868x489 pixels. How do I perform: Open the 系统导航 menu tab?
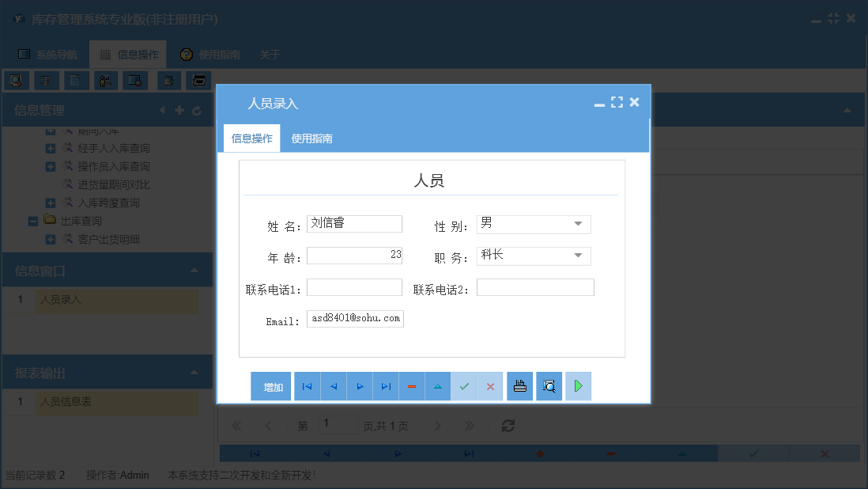pos(47,54)
